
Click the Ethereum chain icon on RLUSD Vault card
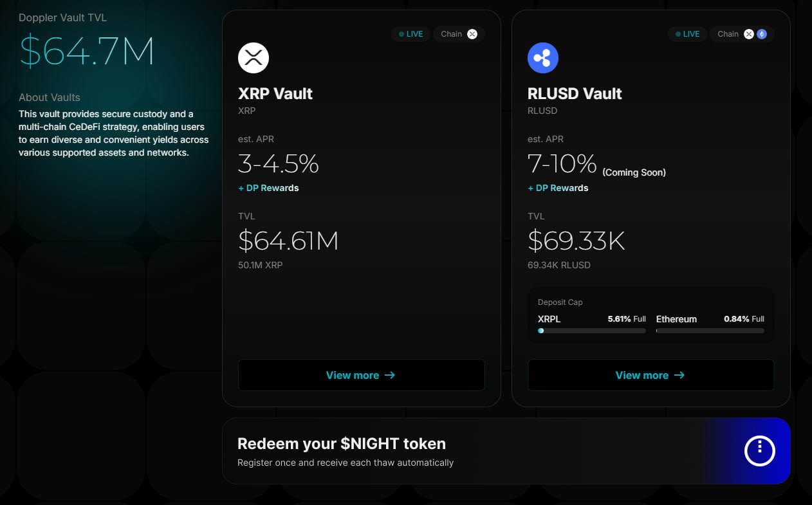(762, 34)
